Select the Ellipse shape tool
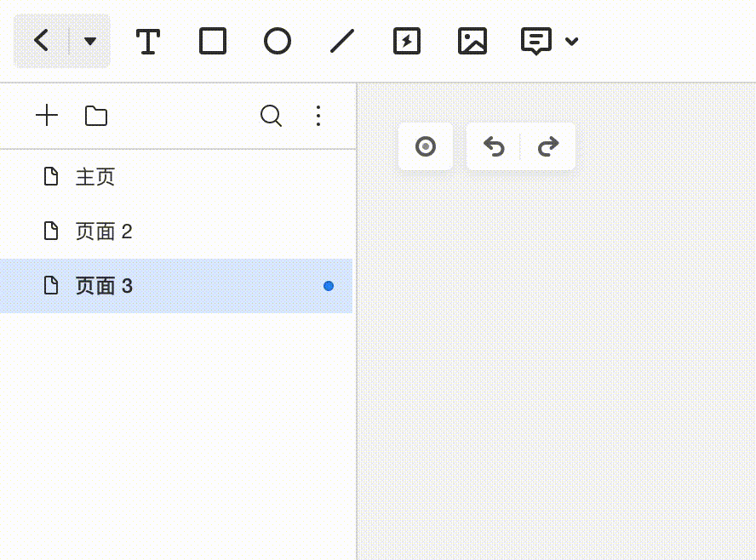The width and height of the screenshot is (756, 560). click(278, 41)
